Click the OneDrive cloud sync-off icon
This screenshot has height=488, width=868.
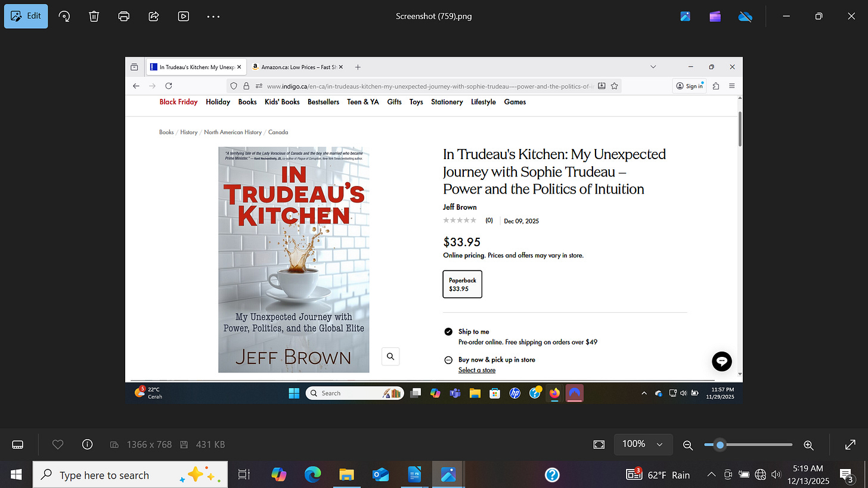pos(745,16)
